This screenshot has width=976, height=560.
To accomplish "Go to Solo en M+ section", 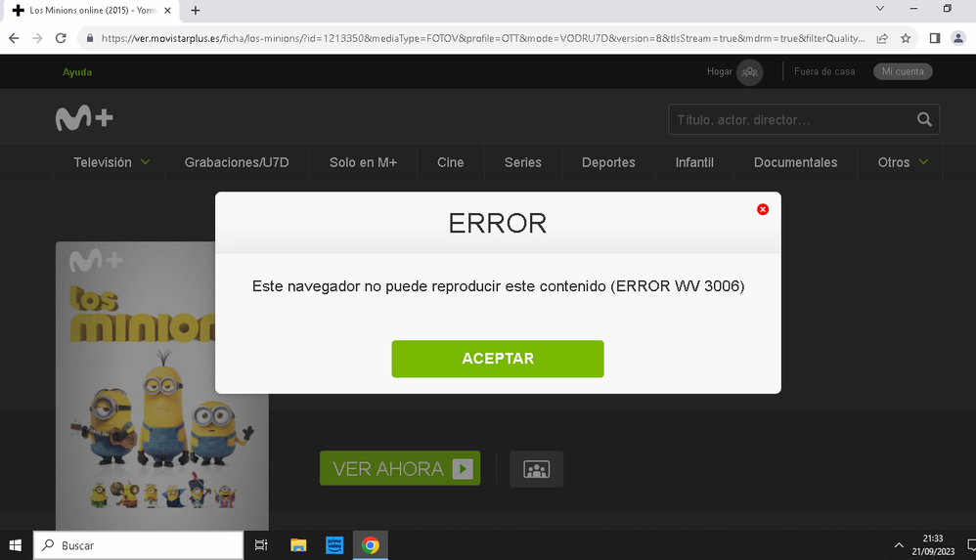I will click(x=363, y=162).
